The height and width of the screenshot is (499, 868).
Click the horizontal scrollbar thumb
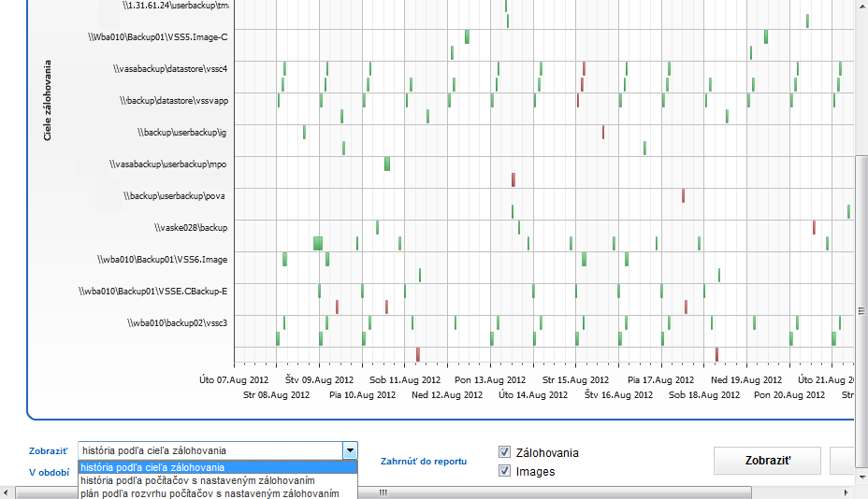(x=383, y=492)
